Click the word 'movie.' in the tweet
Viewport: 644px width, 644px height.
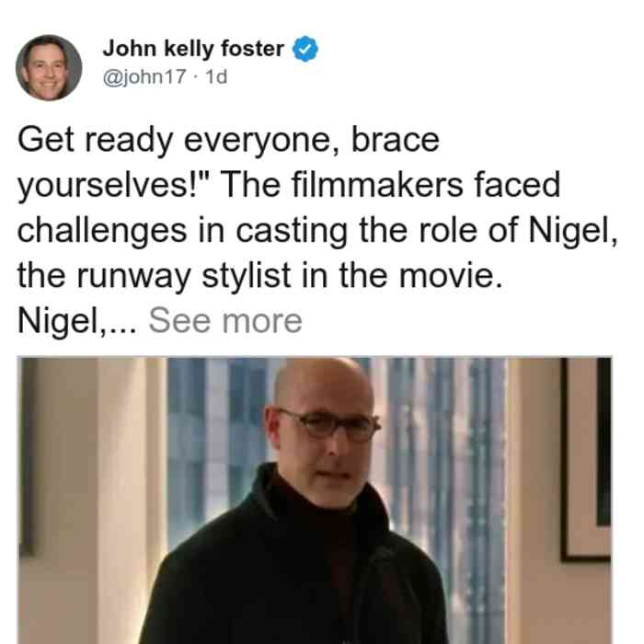[x=451, y=276]
